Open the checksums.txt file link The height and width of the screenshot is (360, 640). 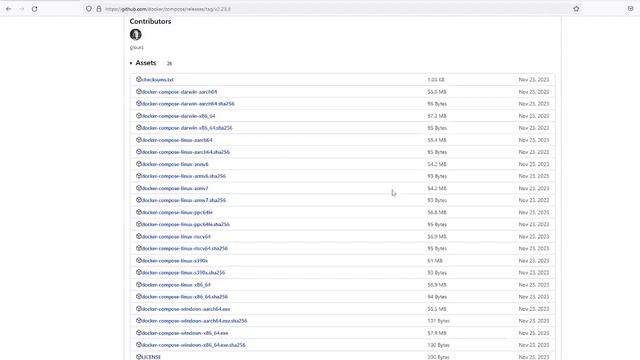(x=158, y=80)
